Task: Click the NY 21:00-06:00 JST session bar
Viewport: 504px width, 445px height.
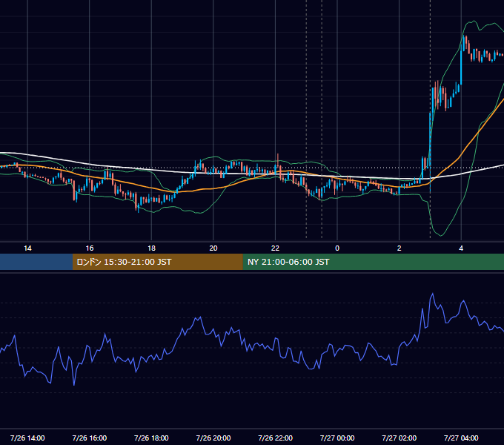Action: tap(373, 262)
